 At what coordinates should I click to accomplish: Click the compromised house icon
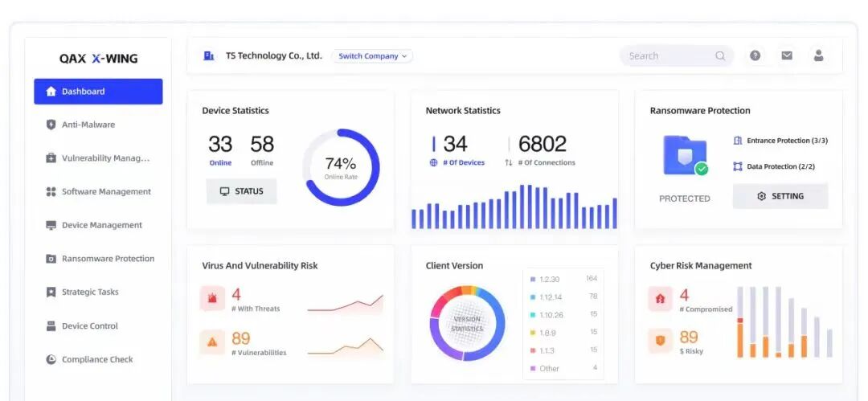661,299
